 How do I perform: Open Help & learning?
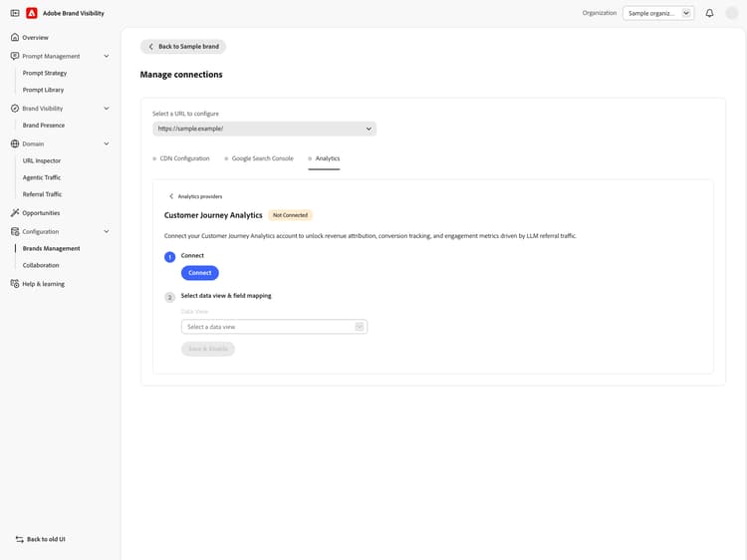(44, 284)
